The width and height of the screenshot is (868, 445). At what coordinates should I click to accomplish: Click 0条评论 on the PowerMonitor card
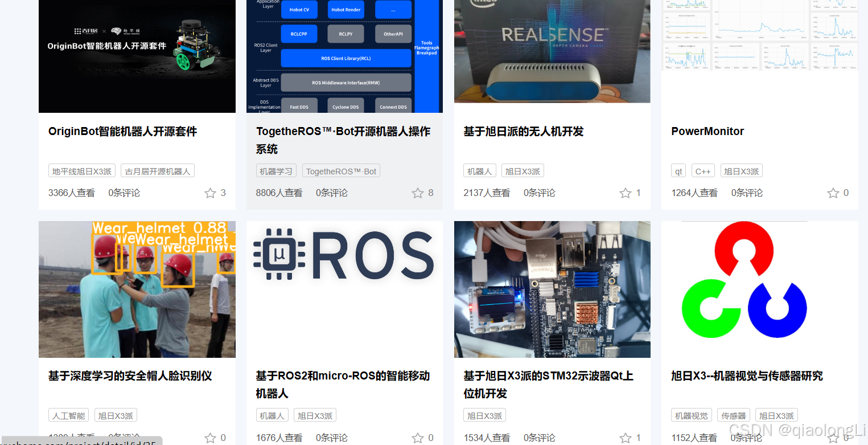(x=747, y=193)
